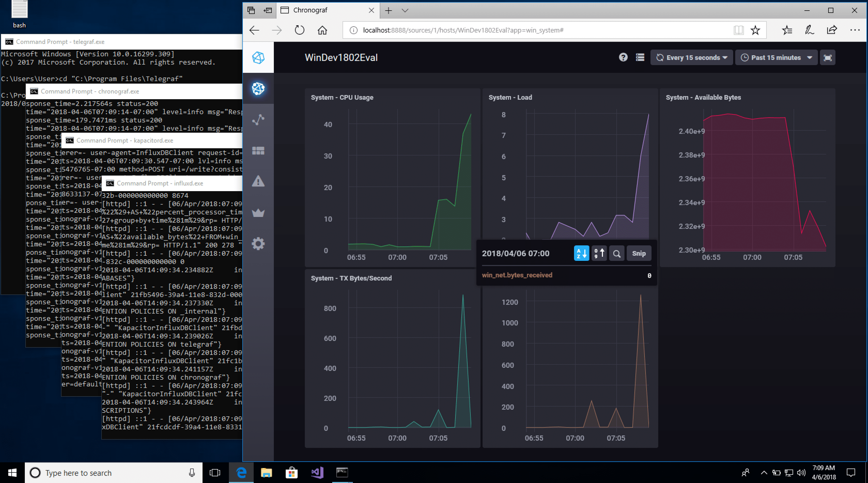868x483 pixels.
Task: Open Configuration gear icon in sidebar
Action: tap(258, 244)
